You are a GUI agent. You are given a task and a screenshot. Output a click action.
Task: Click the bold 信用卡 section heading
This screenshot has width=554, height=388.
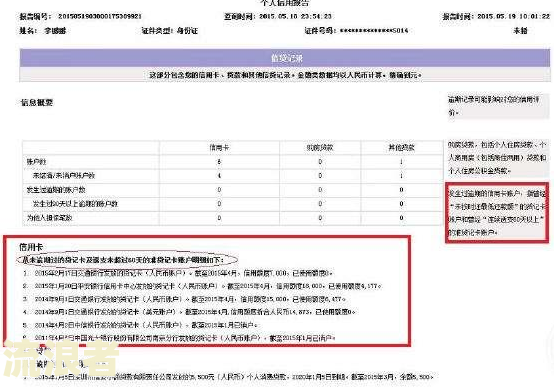pos(31,247)
